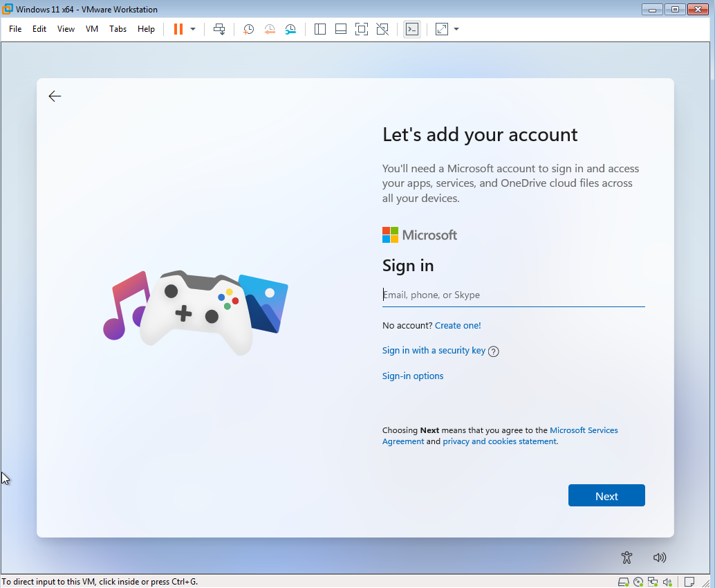
Task: Open the VM menu
Action: pos(92,29)
